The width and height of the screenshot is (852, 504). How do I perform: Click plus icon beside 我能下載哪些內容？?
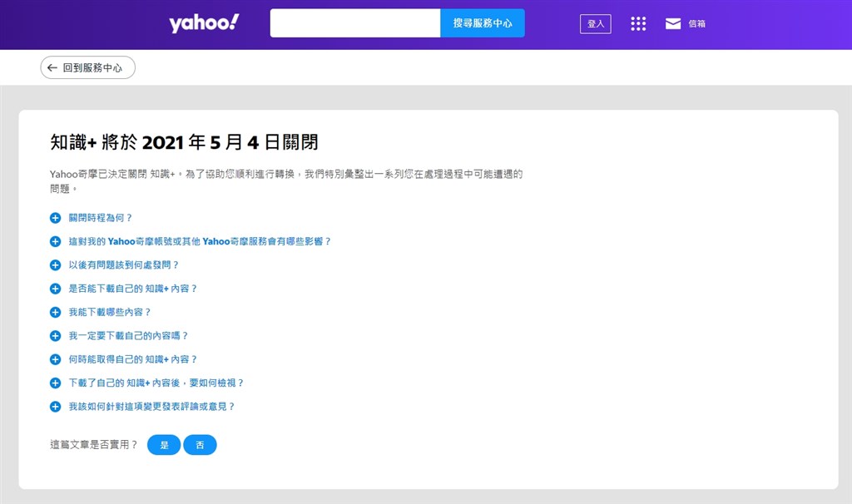[x=56, y=313]
